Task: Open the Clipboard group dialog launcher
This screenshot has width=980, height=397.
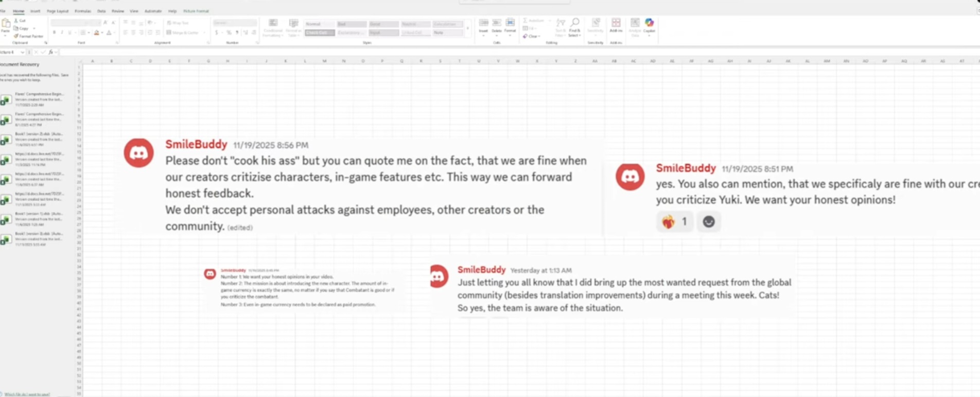Action: tap(45, 43)
